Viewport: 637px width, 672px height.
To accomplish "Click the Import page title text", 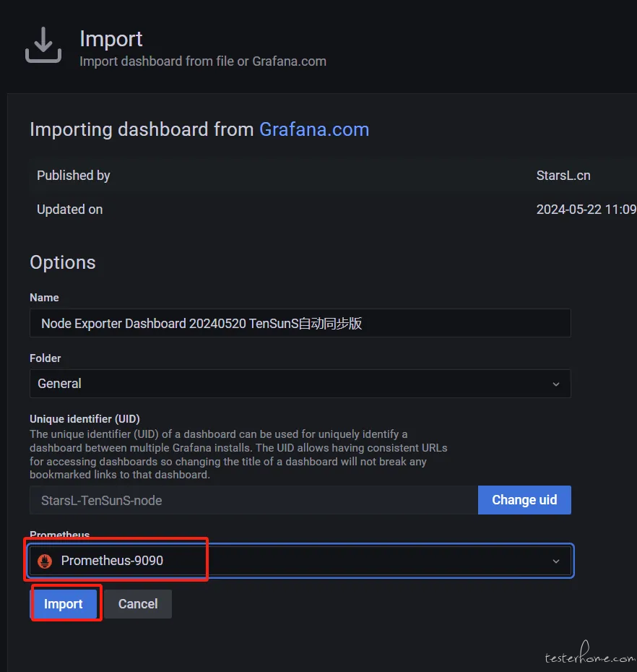I will (111, 39).
